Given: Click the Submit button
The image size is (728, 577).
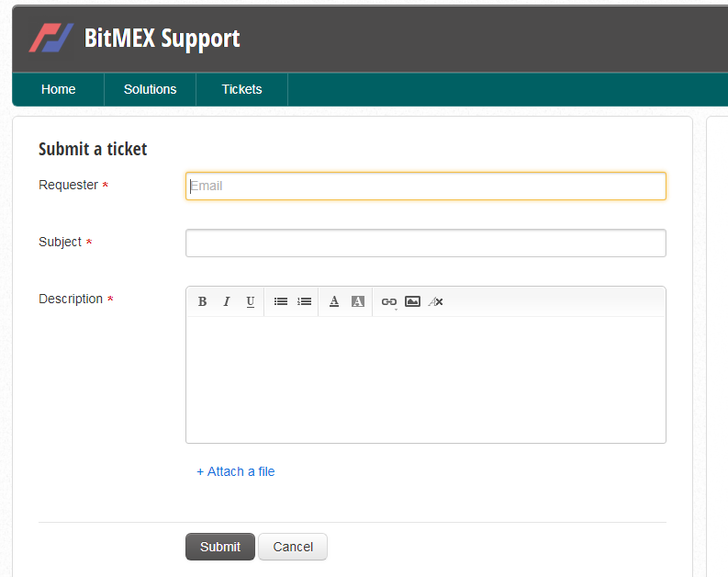Looking at the screenshot, I should [x=220, y=547].
